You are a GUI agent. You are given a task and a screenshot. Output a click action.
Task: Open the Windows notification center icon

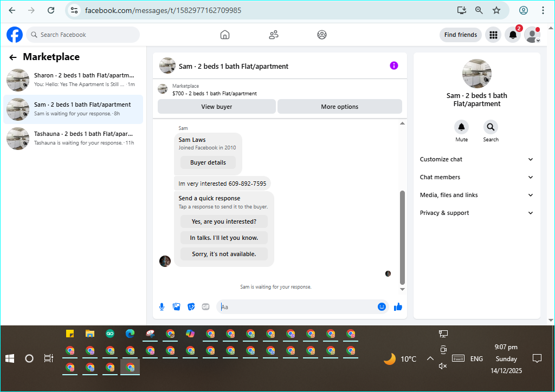[x=537, y=358]
